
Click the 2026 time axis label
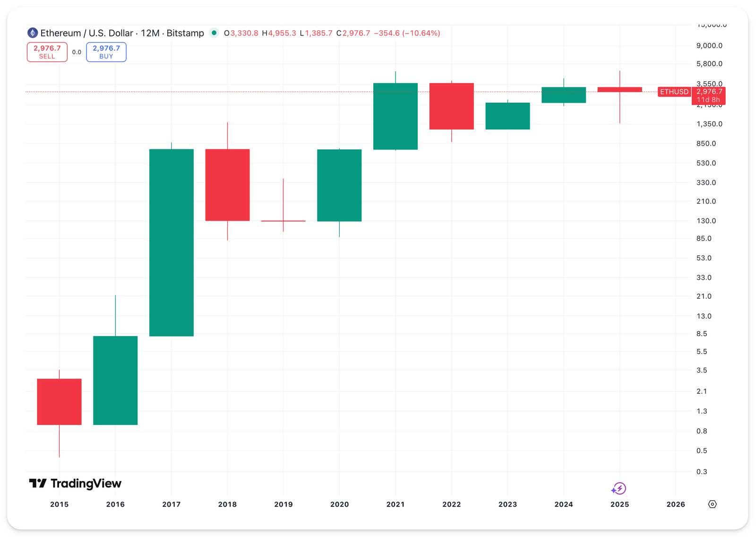coord(676,504)
